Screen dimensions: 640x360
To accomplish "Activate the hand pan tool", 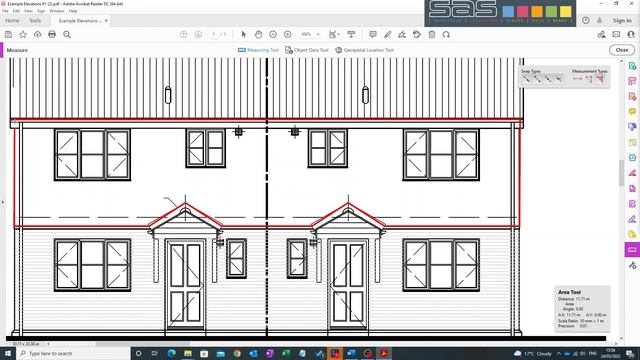I will coord(258,35).
